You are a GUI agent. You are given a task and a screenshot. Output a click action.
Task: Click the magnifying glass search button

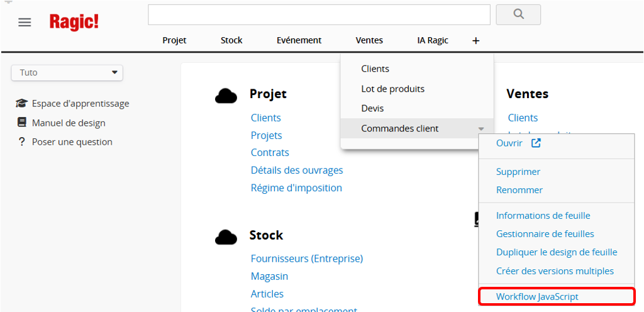(x=518, y=14)
